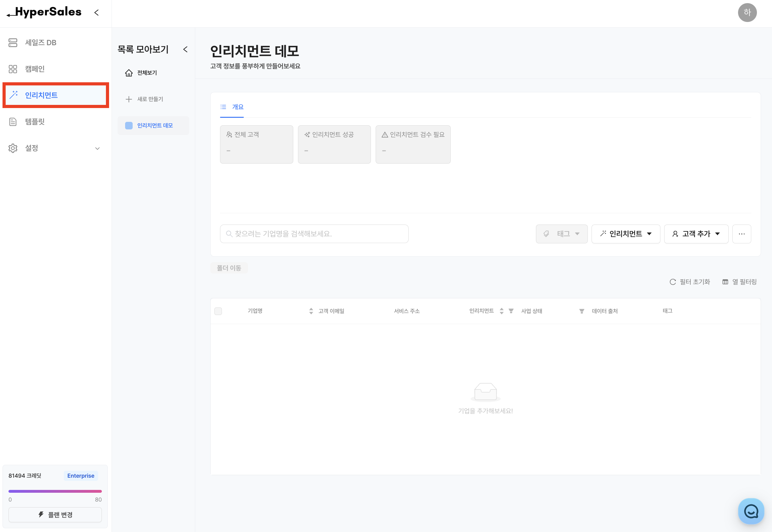
Task: Sort by 기업명 column arrows
Action: coord(311,311)
